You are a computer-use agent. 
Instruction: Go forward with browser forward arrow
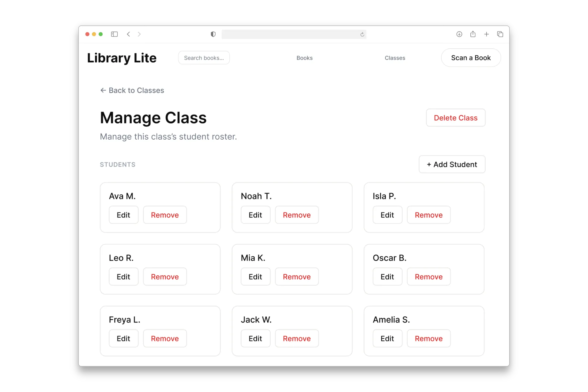point(139,34)
